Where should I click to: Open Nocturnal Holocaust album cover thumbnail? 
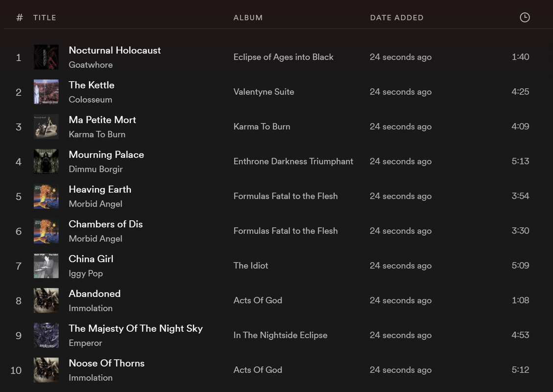[46, 57]
